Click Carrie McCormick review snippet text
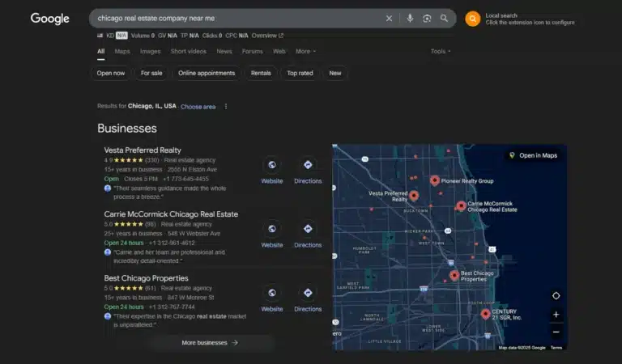Image resolution: width=622 pixels, height=364 pixels. click(x=169, y=256)
